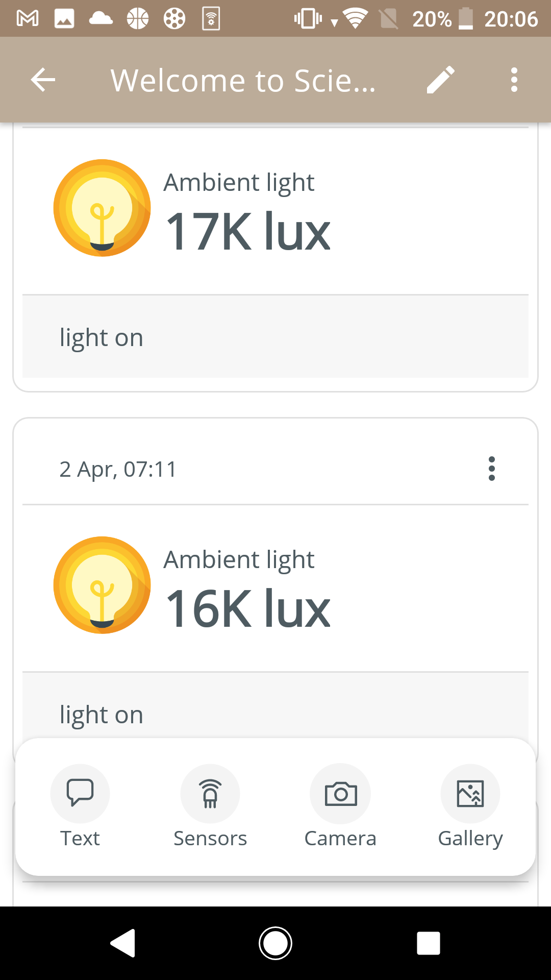The height and width of the screenshot is (980, 551).
Task: Select the 16K lux reading
Action: click(248, 609)
